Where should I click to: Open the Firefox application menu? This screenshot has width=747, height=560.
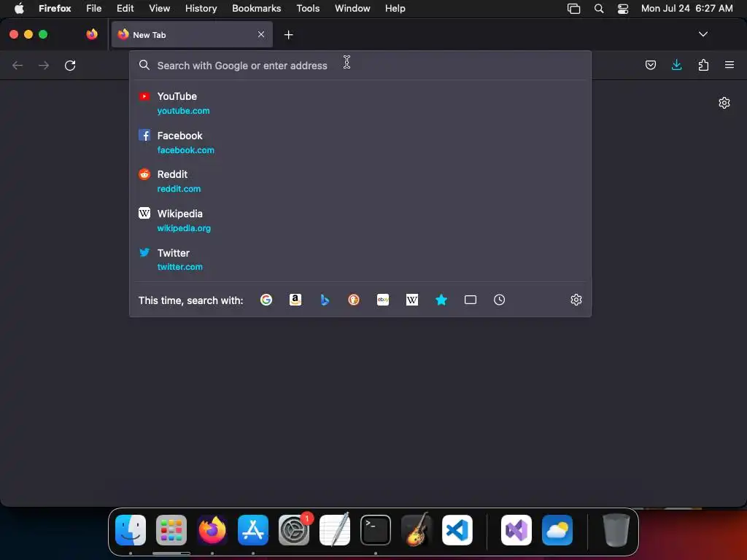[729, 65]
